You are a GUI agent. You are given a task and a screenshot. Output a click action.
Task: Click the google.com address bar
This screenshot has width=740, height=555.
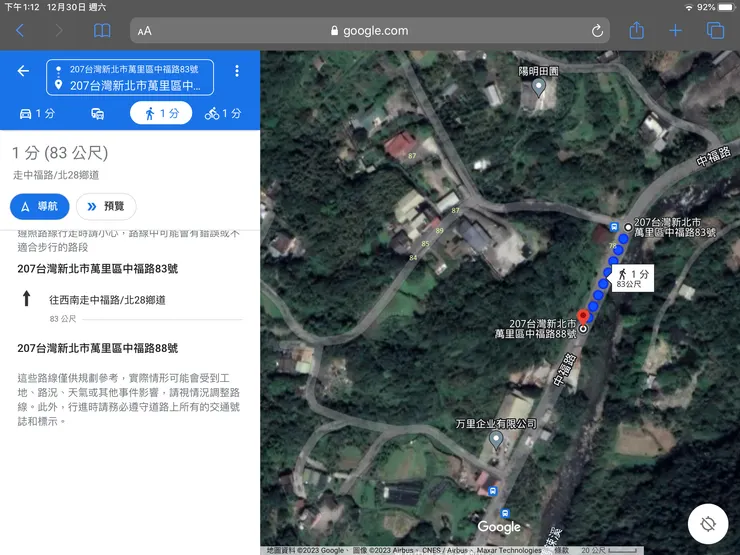370,31
